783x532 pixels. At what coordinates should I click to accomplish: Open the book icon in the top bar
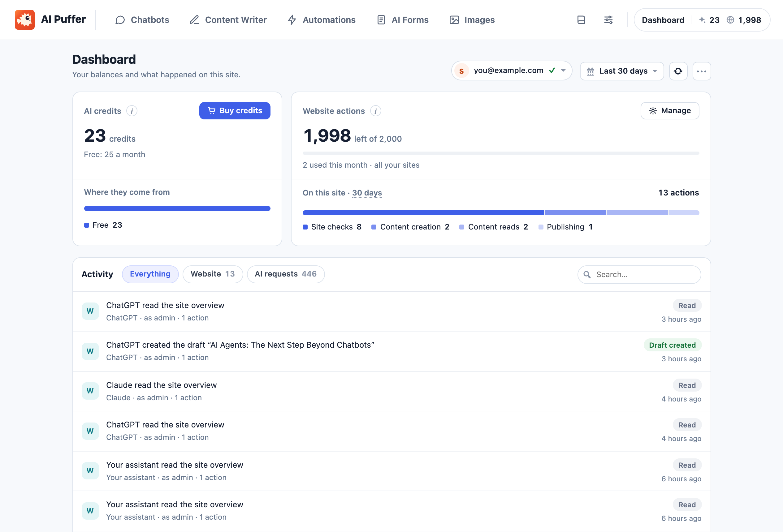click(x=581, y=20)
